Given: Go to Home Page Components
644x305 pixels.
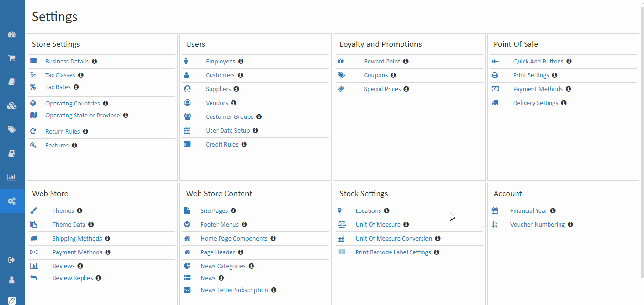Looking at the screenshot, I should pos(234,239).
